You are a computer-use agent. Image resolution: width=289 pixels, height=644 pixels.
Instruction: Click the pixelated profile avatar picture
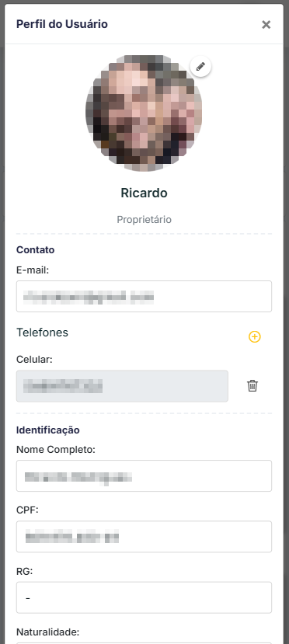pos(144,113)
